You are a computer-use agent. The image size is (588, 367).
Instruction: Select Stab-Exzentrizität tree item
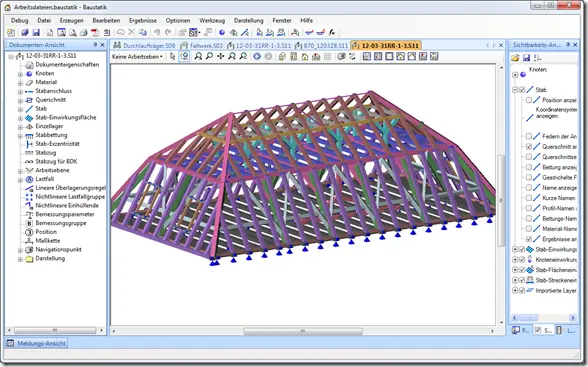(57, 144)
